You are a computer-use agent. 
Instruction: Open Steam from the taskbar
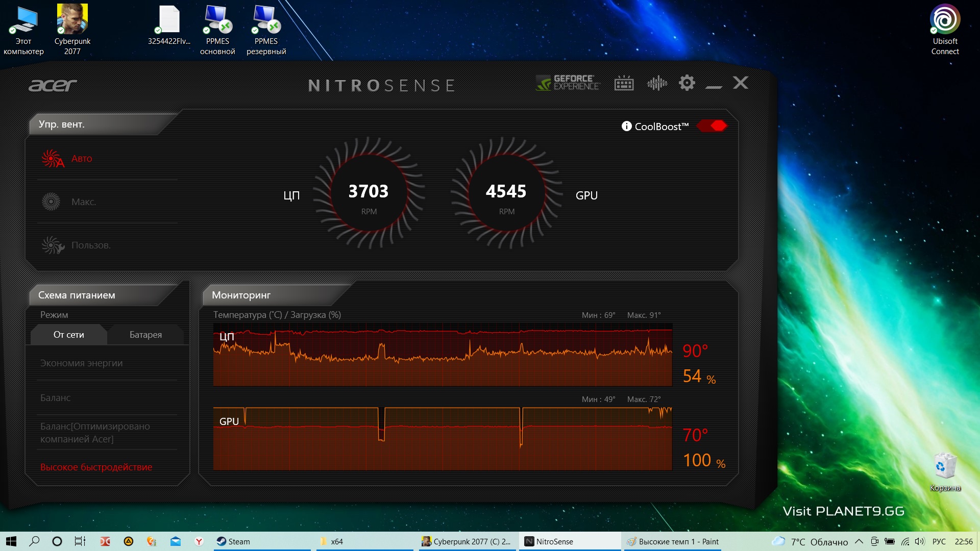click(x=233, y=541)
